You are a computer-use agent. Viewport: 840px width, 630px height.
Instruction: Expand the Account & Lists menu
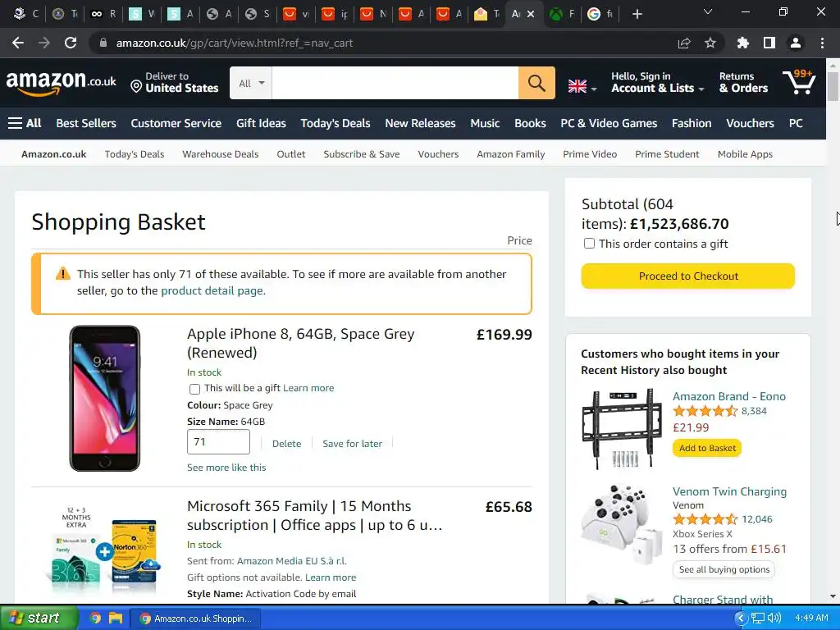pos(657,83)
